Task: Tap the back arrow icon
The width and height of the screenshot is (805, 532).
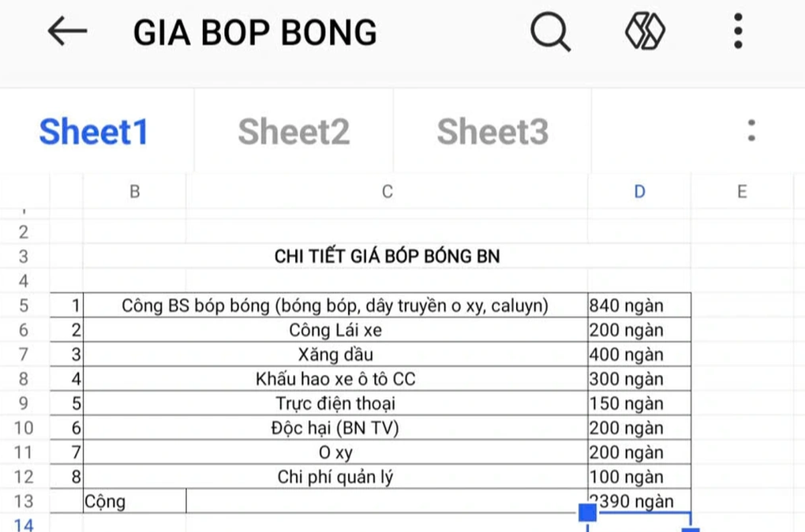Action: tap(67, 32)
